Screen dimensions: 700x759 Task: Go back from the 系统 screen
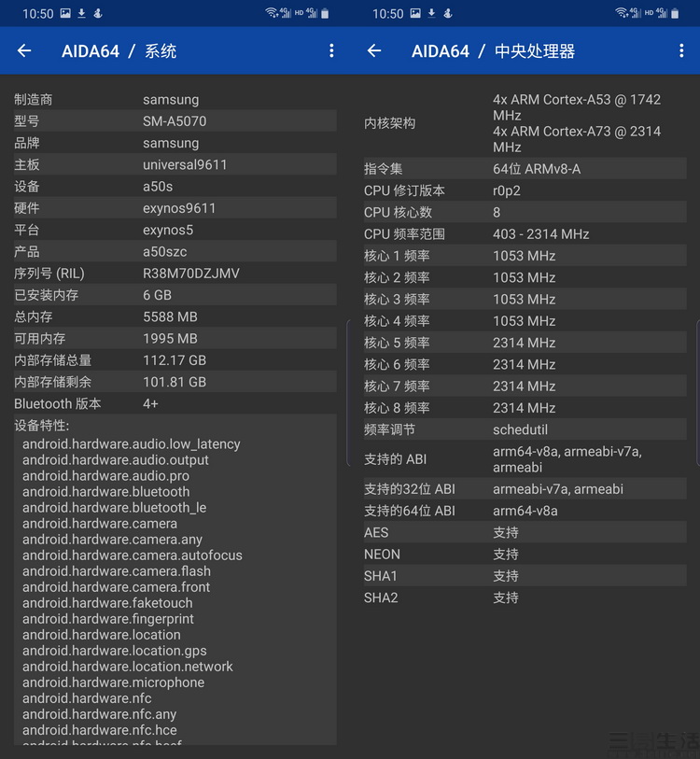24,50
